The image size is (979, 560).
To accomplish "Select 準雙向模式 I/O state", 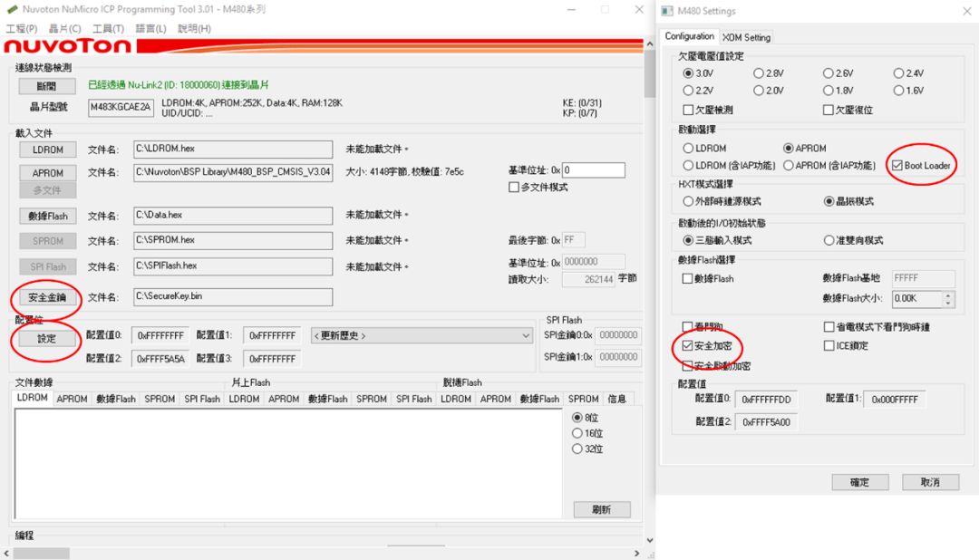I will click(829, 240).
